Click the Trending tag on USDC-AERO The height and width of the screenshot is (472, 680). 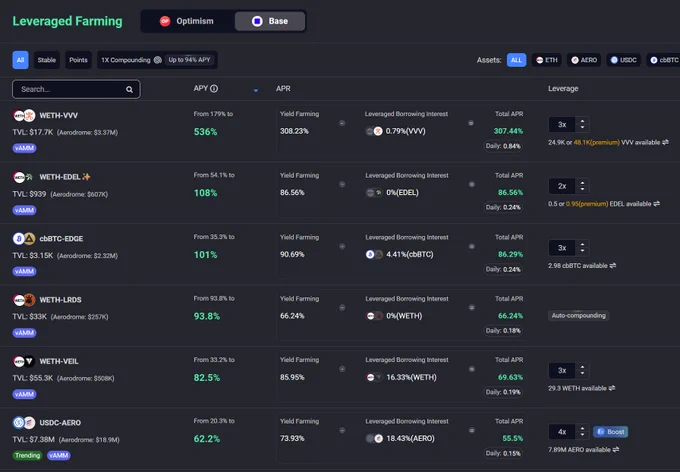(x=27, y=456)
